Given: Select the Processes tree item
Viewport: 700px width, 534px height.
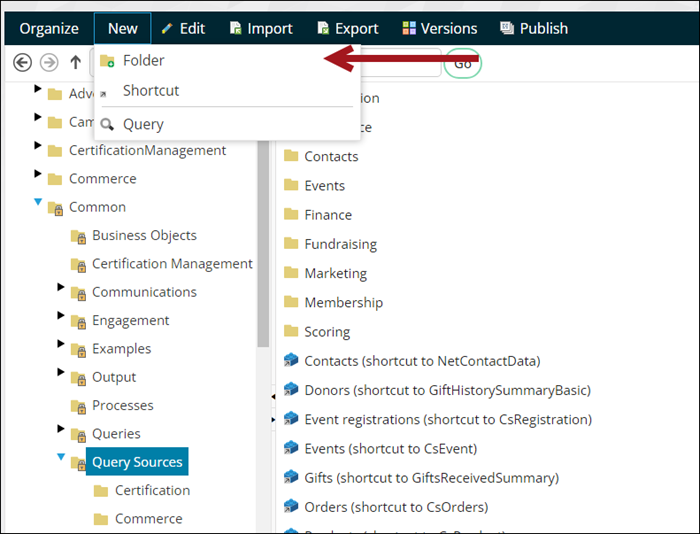Looking at the screenshot, I should [123, 405].
